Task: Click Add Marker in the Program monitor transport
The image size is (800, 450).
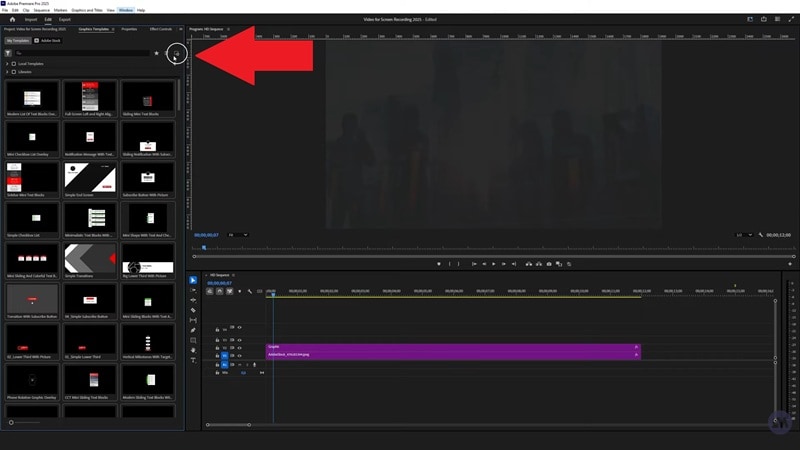Action: point(439,264)
